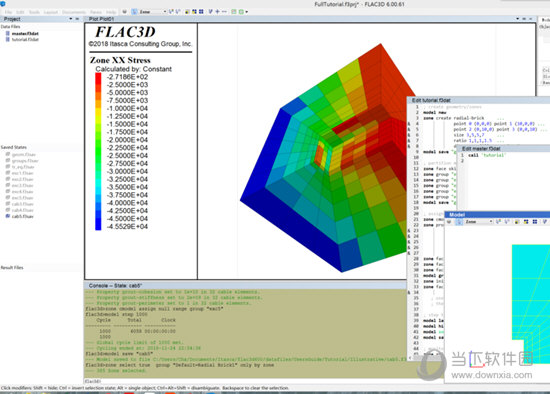Select the Console State cab5 pane title
550x394 pixels.
point(115,286)
